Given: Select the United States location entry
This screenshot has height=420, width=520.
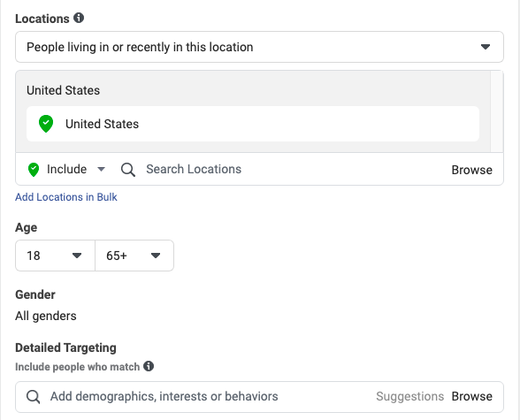Looking at the screenshot, I should [x=253, y=124].
